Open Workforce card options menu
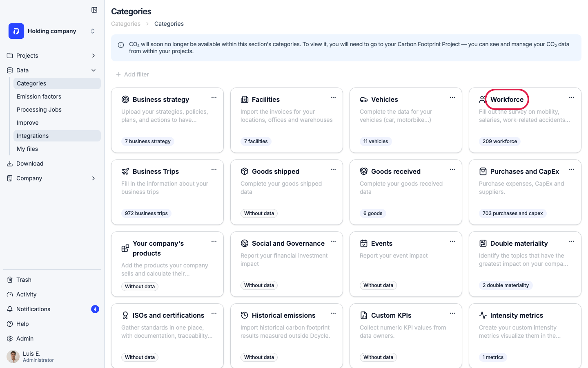Viewport: 588px width, 368px height. pyautogui.click(x=572, y=97)
